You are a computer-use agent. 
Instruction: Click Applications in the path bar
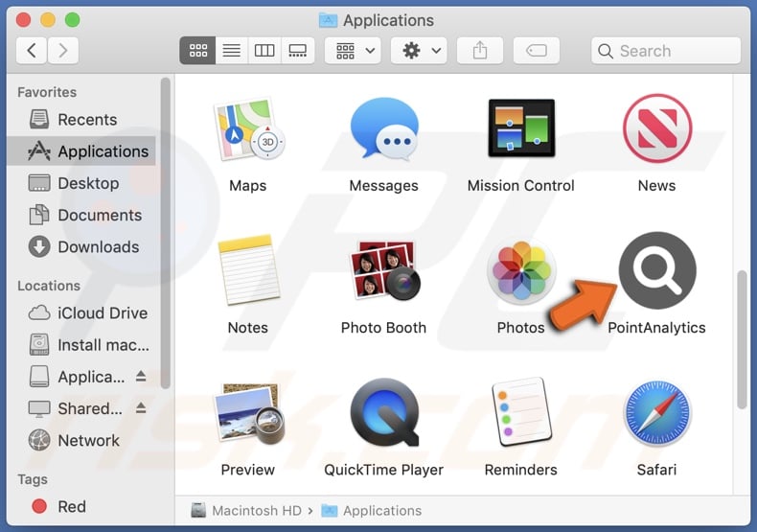pos(371,510)
